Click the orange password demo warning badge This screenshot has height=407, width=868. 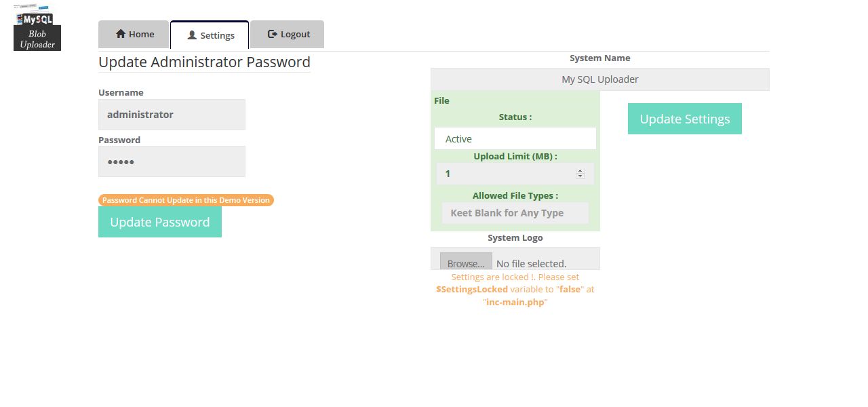[x=186, y=200]
